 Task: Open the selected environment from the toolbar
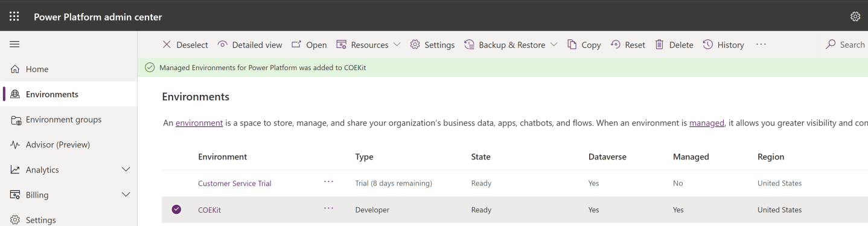pos(309,45)
